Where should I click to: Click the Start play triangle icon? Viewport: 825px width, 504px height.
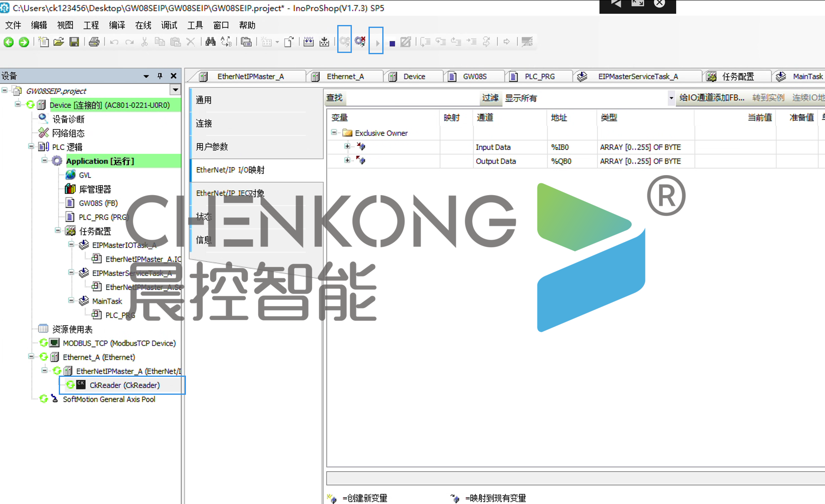(377, 43)
